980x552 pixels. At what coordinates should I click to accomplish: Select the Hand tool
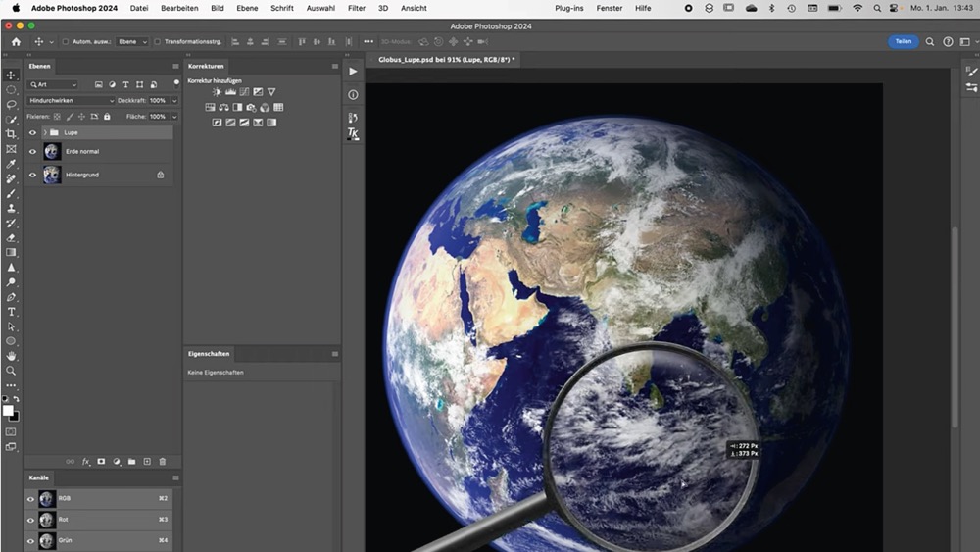pyautogui.click(x=12, y=356)
